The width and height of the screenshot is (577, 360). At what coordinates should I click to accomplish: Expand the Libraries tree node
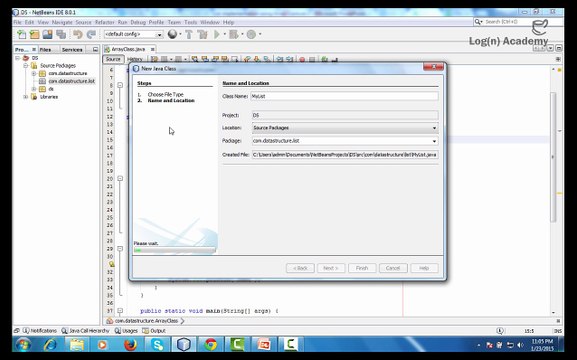[25, 97]
